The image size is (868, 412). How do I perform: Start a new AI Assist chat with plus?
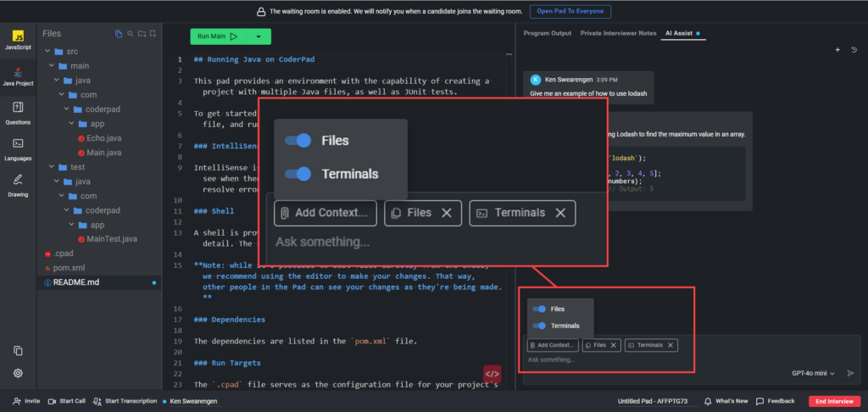837,50
